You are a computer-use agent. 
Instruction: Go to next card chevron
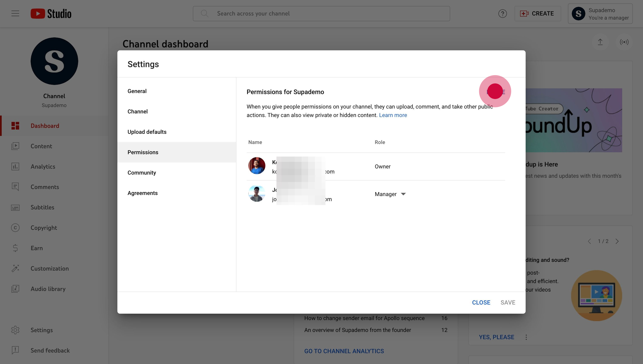617,241
